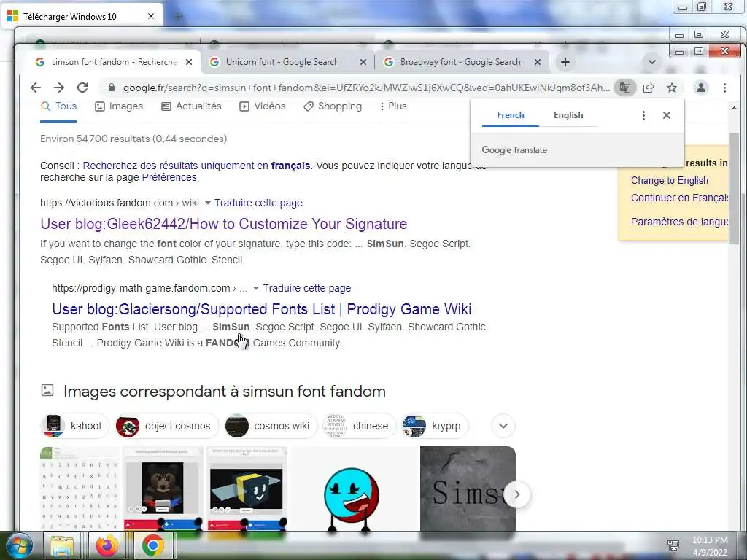Close the simsun font fandom tab
Viewport: 747px width, 560px height.
189,62
